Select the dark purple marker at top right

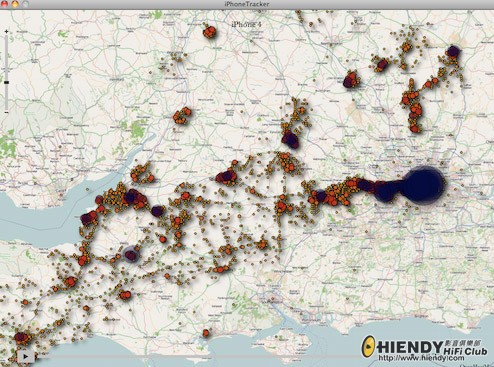[x=453, y=52]
